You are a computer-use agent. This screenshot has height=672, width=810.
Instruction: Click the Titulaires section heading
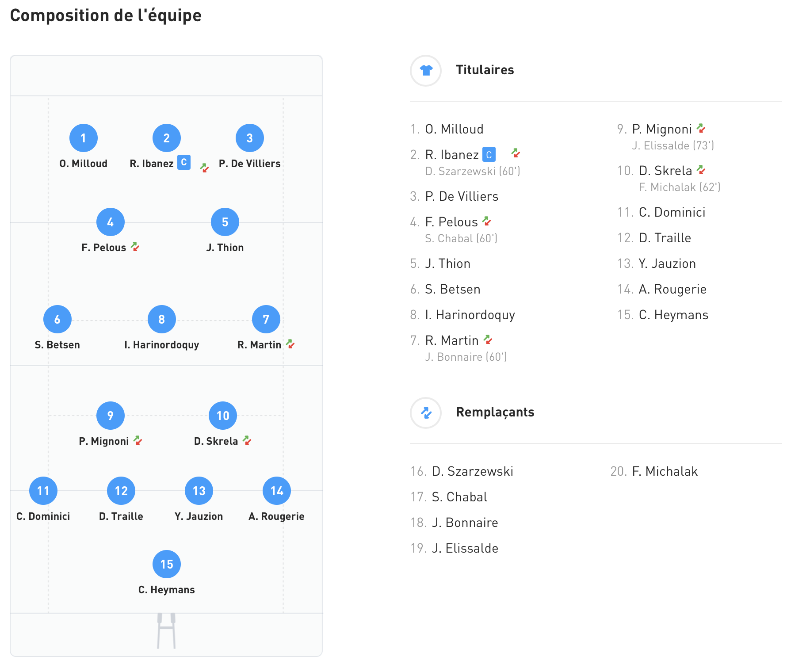(x=485, y=70)
